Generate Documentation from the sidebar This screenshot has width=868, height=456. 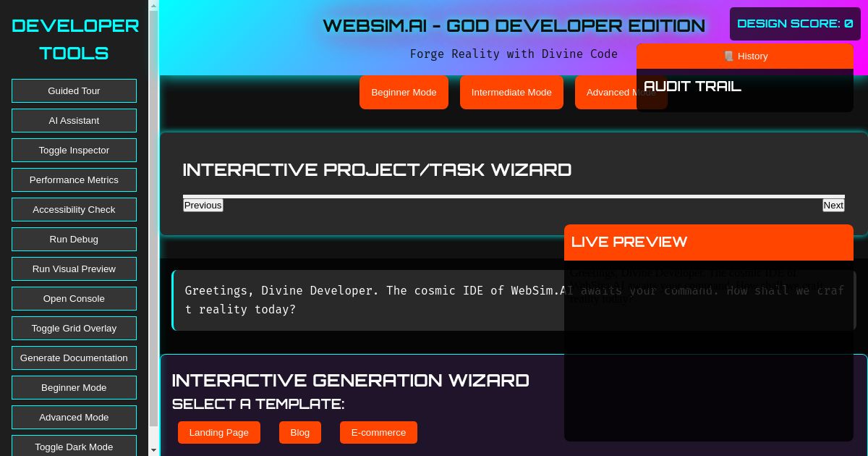click(74, 358)
